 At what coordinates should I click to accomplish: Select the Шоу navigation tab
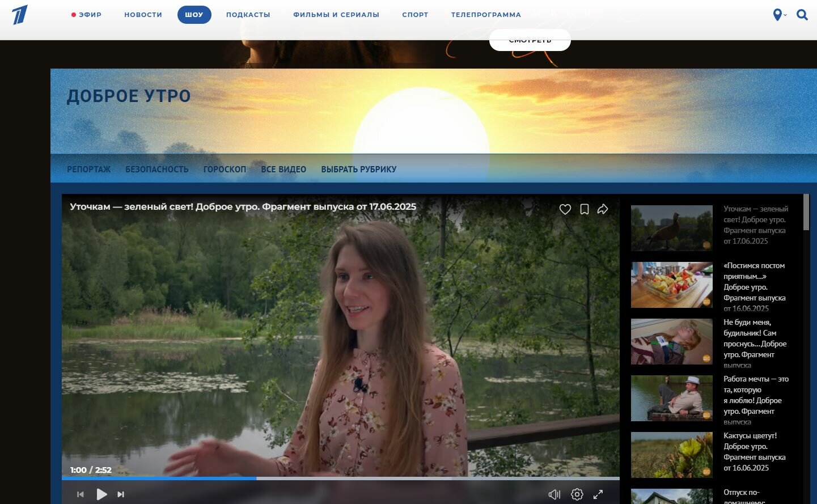pyautogui.click(x=194, y=15)
